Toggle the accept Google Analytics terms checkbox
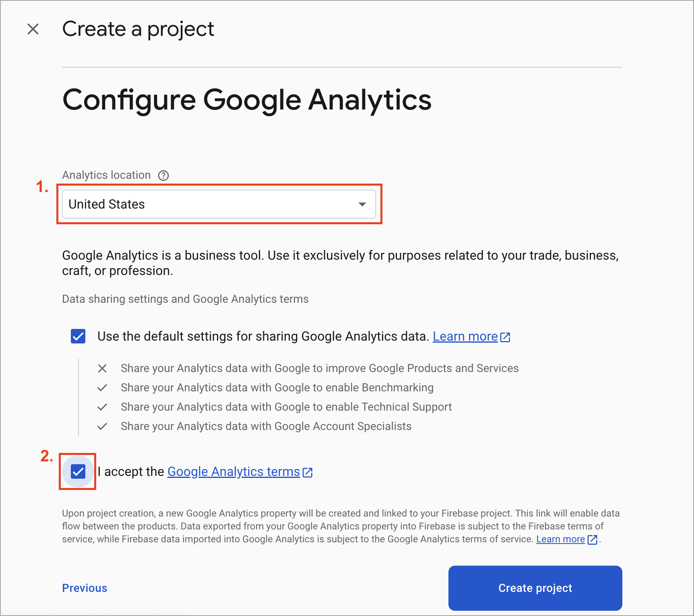694x616 pixels. [x=78, y=471]
